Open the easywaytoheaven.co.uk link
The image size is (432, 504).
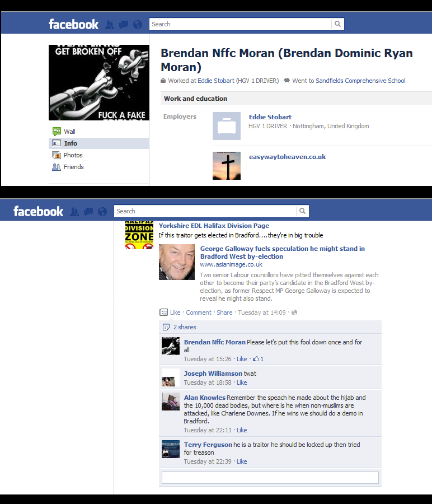(287, 157)
